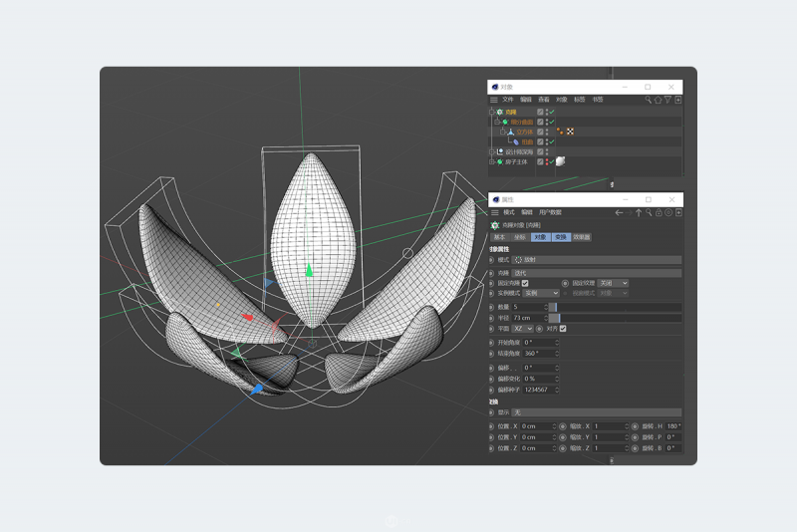Click the search icon in Objects panel

(648, 100)
